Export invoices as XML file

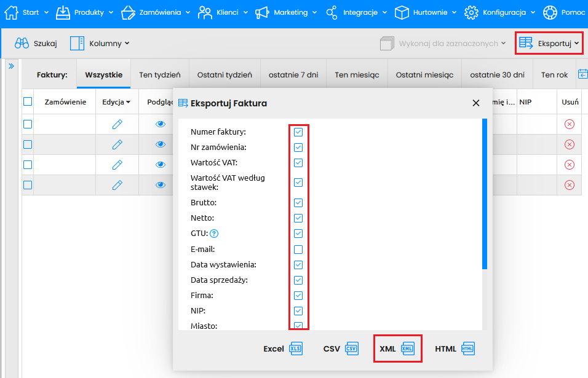coord(397,348)
